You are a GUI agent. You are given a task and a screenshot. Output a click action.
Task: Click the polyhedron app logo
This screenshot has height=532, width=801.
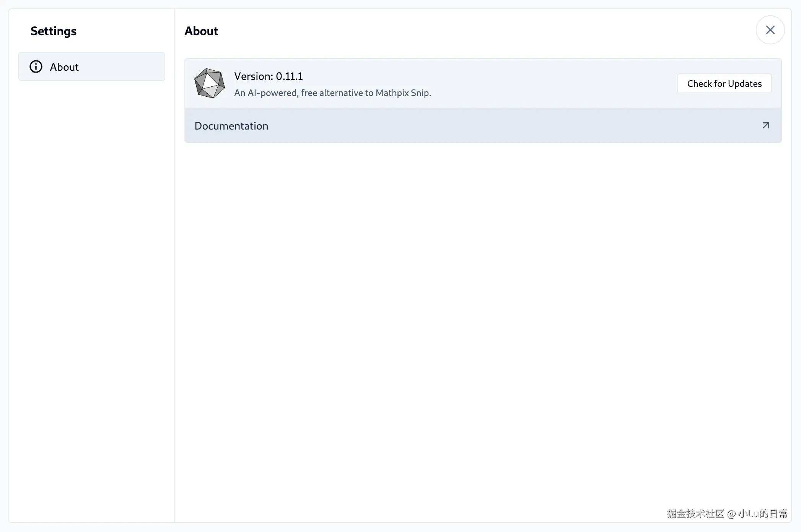point(209,83)
